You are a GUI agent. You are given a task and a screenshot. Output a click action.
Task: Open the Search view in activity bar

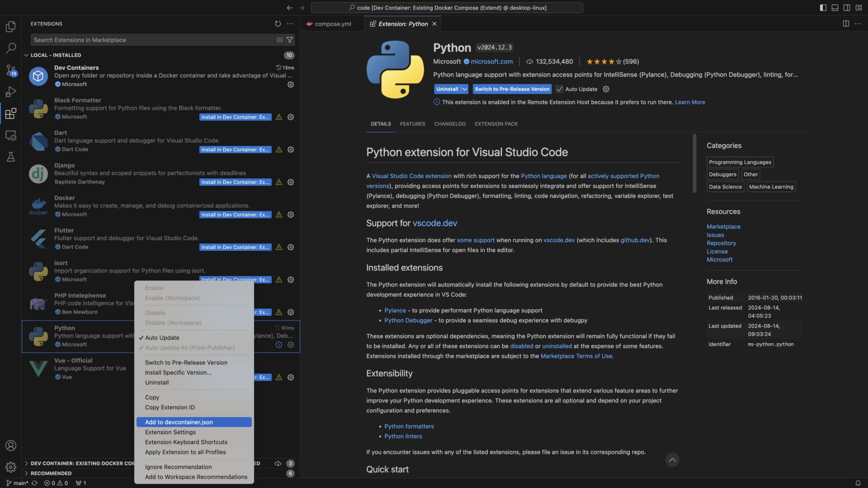(11, 48)
